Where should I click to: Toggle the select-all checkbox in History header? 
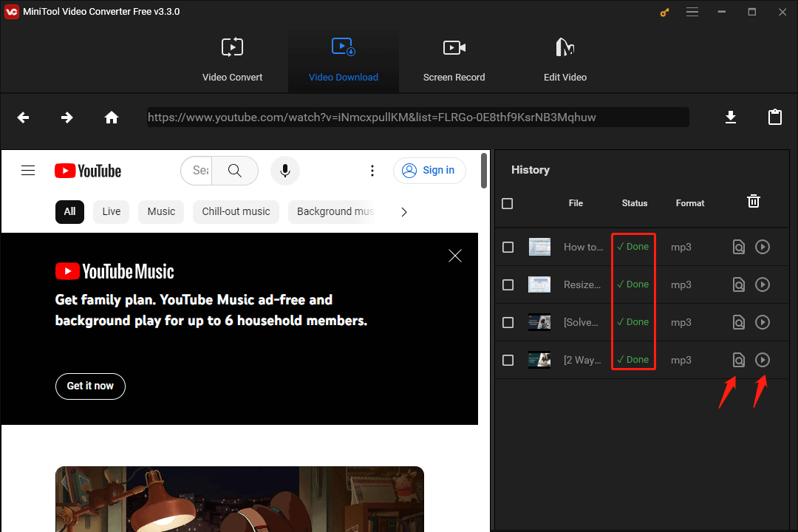508,204
